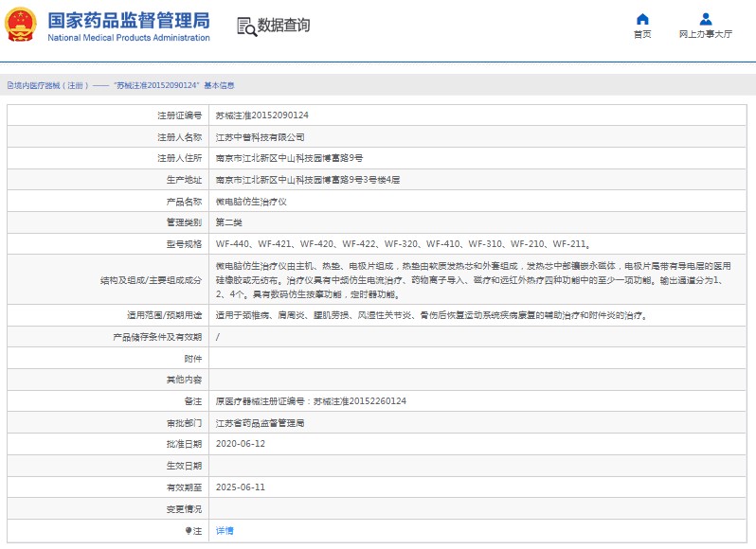The image size is (756, 549).
Task: Open the 网上办事大厅 user icon
Action: pos(706,19)
